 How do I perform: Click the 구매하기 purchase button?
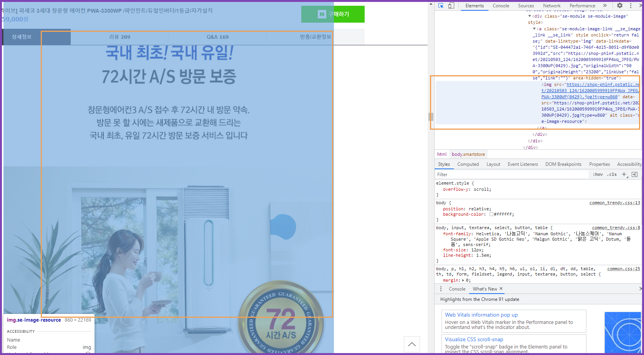tap(333, 14)
